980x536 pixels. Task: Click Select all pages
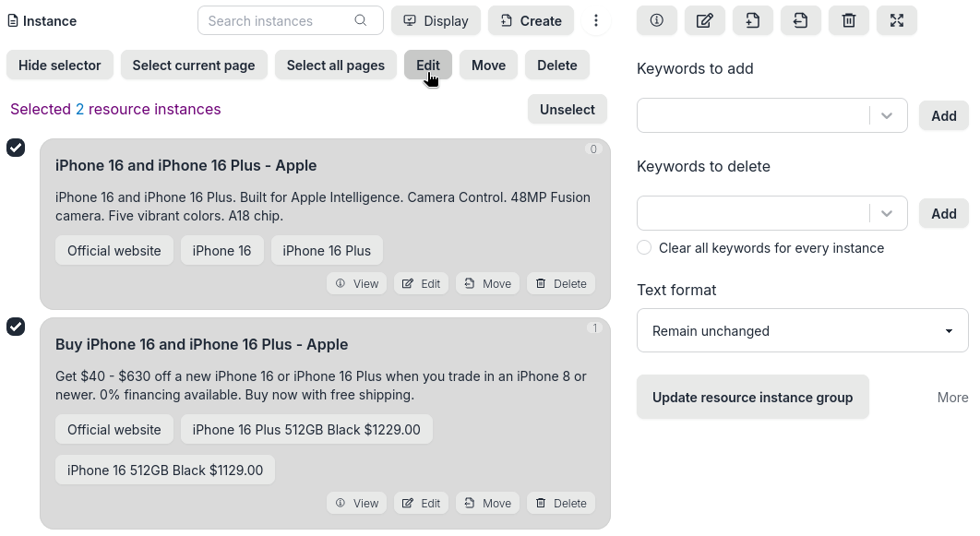(x=335, y=66)
